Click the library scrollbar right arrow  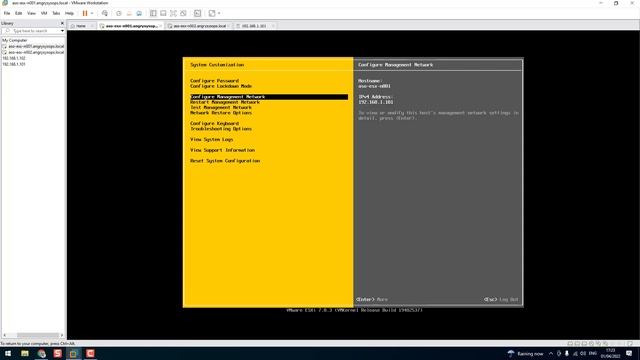pos(62,336)
